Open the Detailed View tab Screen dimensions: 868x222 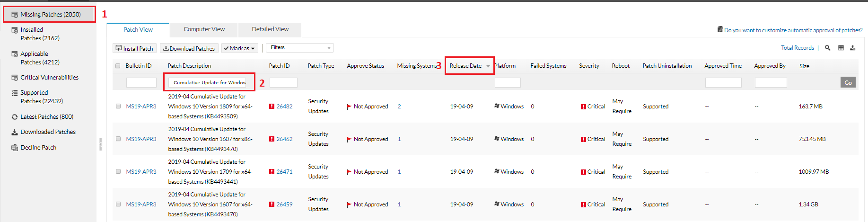tap(270, 29)
